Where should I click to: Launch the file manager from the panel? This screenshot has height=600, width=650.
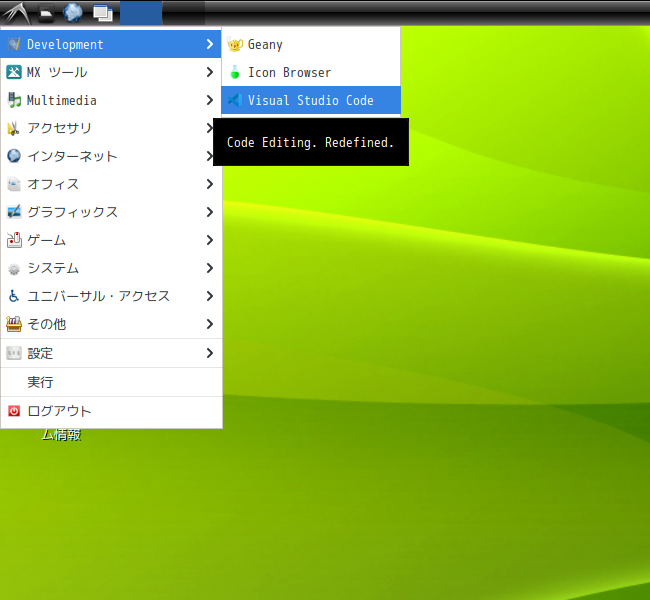click(x=46, y=14)
